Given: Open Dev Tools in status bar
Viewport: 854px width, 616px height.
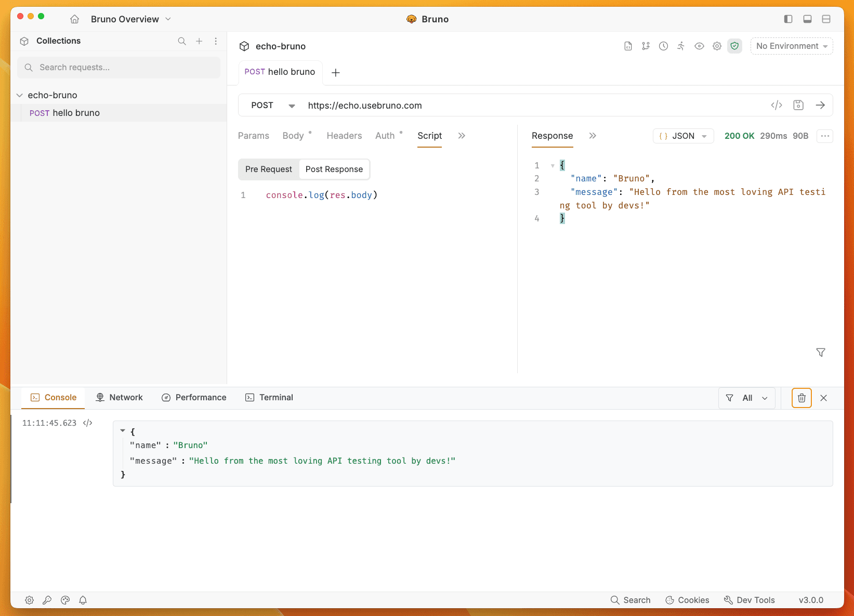Looking at the screenshot, I should tap(749, 600).
